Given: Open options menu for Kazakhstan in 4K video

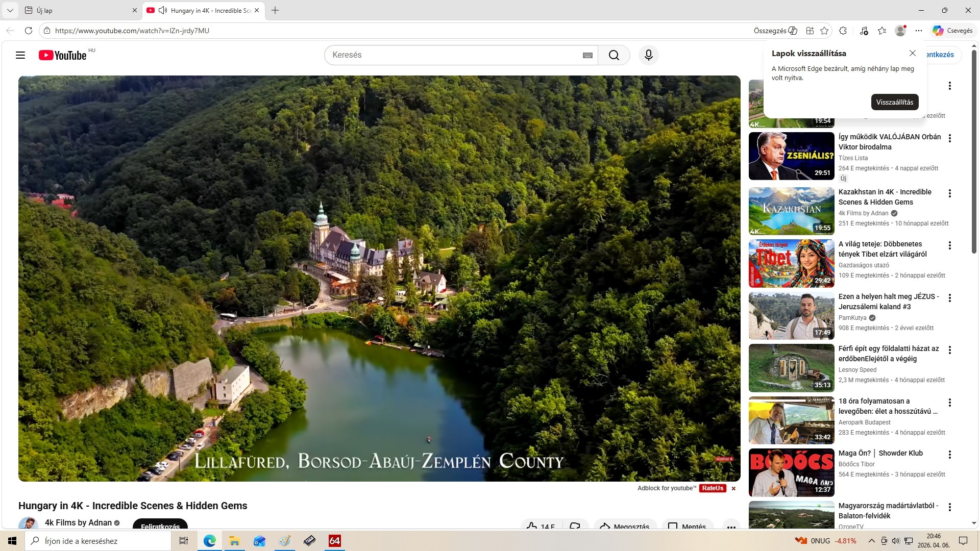Looking at the screenshot, I should [950, 193].
